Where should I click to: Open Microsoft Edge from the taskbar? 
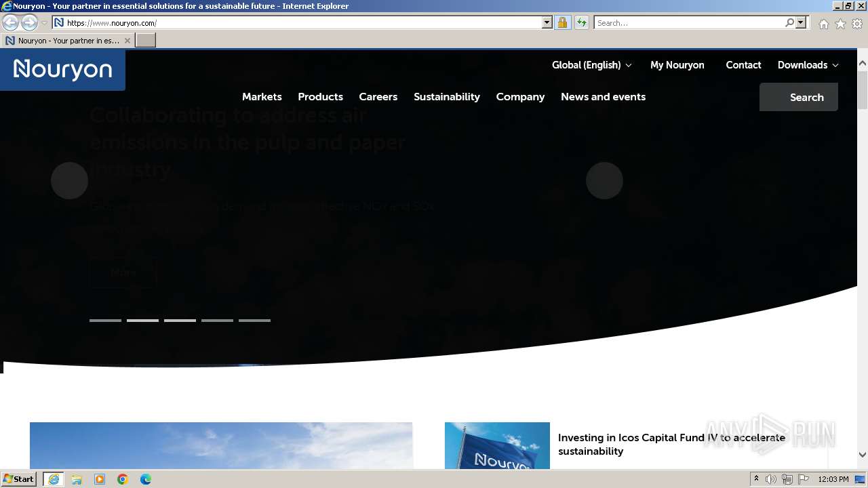(x=146, y=479)
